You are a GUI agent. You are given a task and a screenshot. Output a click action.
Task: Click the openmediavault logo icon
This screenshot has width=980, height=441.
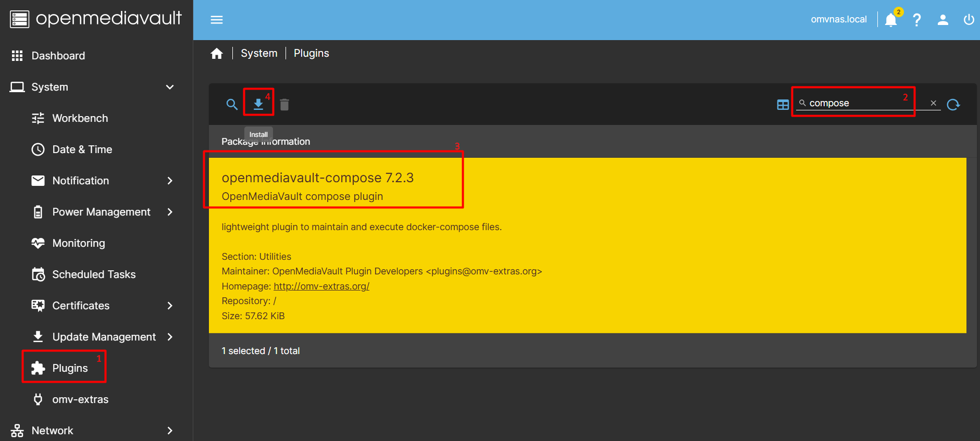pos(20,19)
